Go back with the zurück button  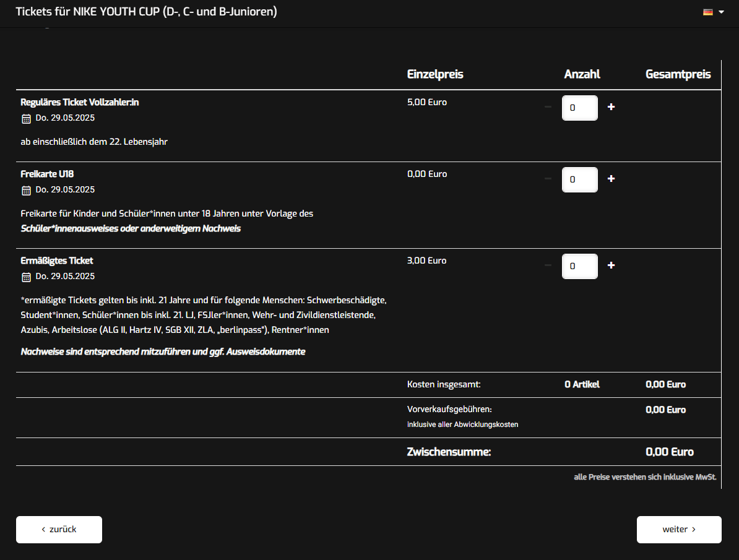click(x=59, y=529)
